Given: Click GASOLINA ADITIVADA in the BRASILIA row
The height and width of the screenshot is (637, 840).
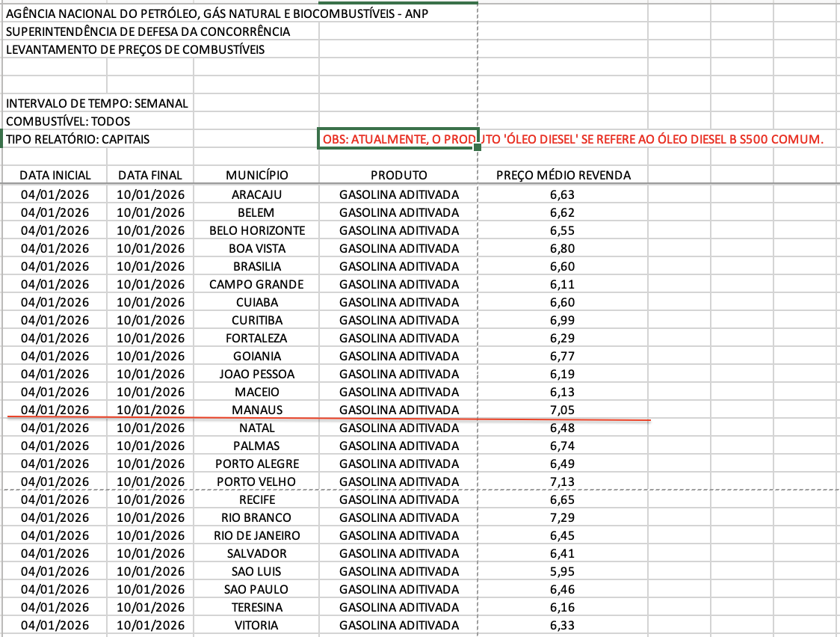Looking at the screenshot, I should click(x=398, y=266).
